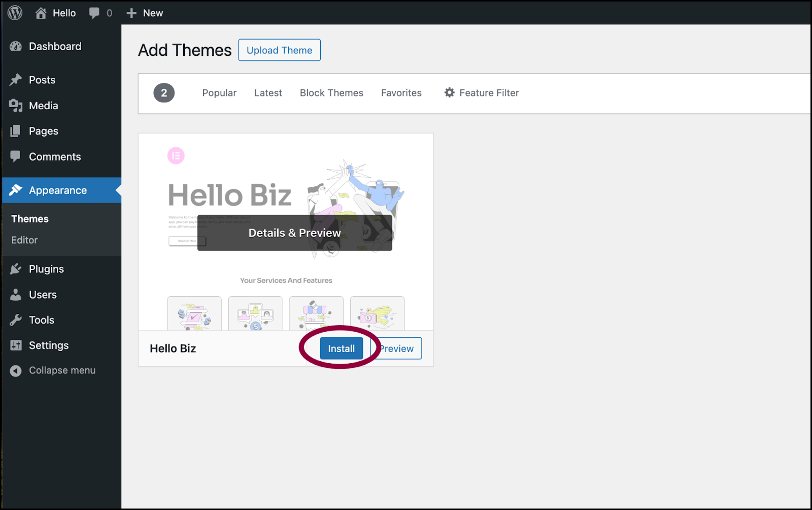This screenshot has width=812, height=510.
Task: Open the Feature Filter options
Action: pyautogui.click(x=482, y=93)
